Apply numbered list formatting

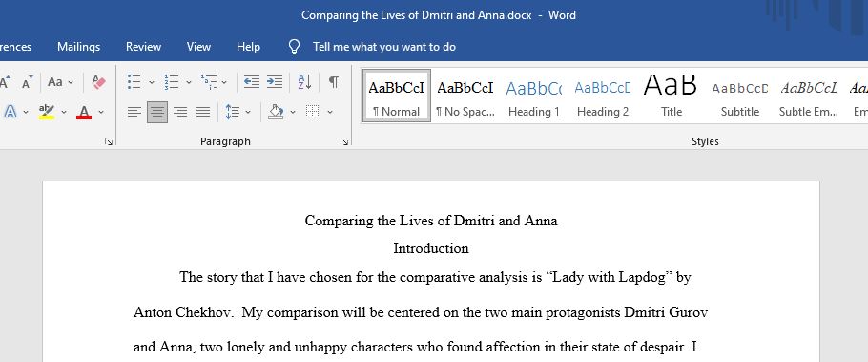pyautogui.click(x=171, y=82)
